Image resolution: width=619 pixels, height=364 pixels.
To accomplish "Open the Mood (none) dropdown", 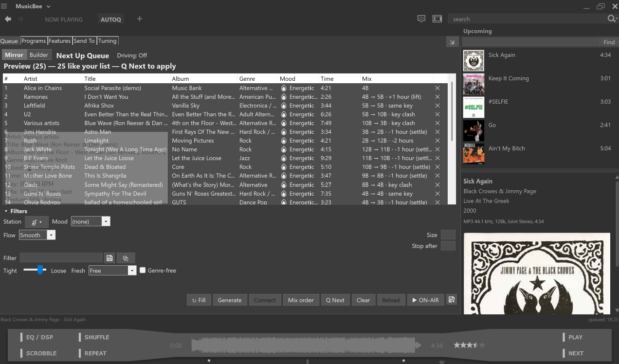I will [x=91, y=221].
